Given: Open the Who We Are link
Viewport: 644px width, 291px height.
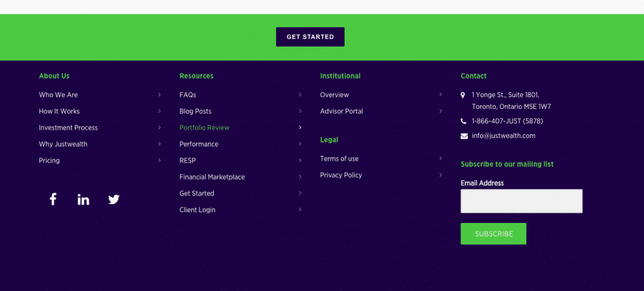Looking at the screenshot, I should click(58, 94).
